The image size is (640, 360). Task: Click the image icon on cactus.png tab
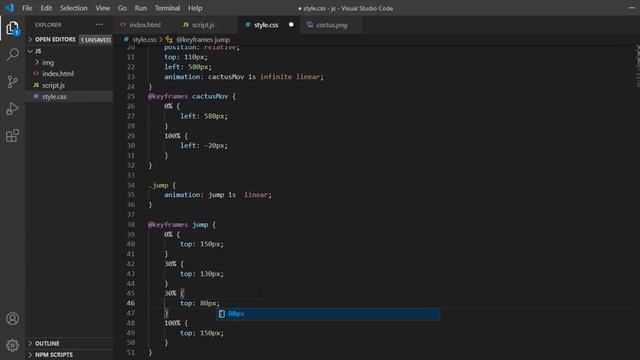[310, 25]
